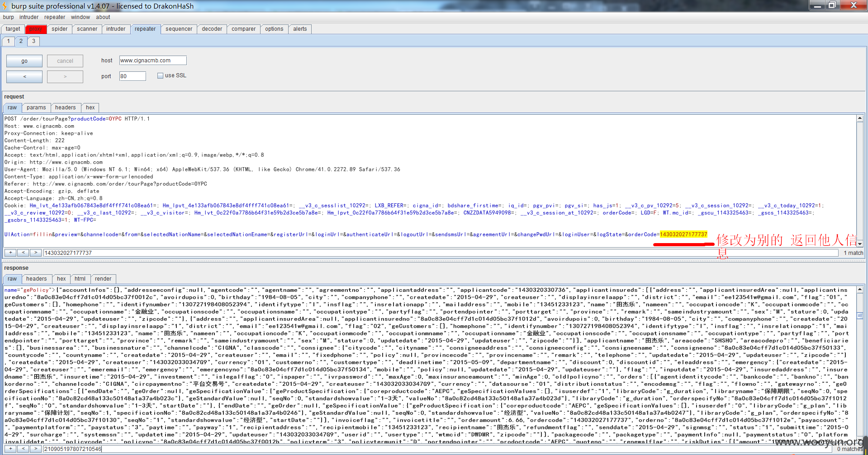Select repeater request tab 1
The image size is (868, 455).
9,41
